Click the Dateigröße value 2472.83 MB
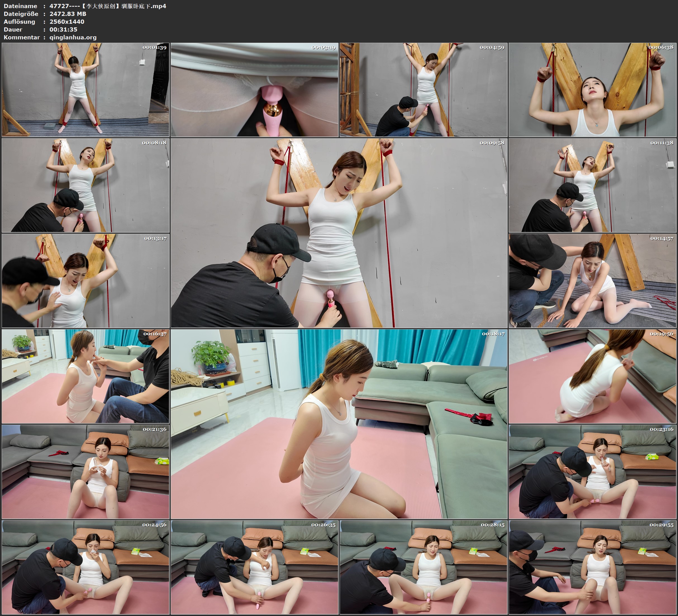Screen dimensions: 678x616 pos(68,14)
